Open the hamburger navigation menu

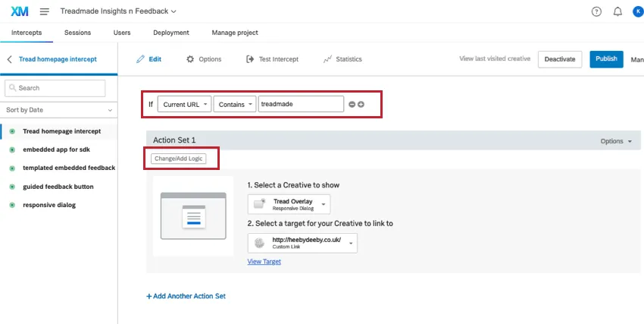coord(44,11)
